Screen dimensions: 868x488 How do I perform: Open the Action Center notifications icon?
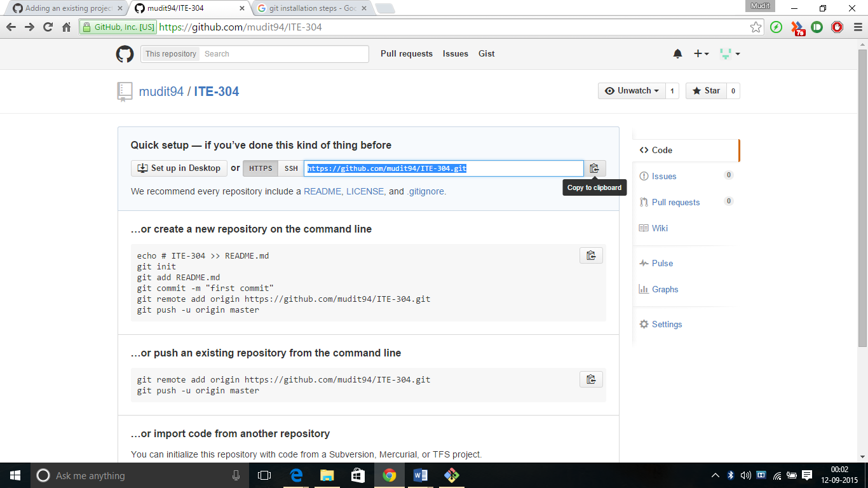807,475
